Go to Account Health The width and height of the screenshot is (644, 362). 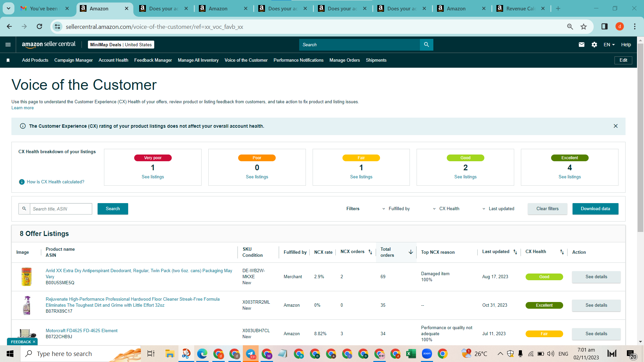coord(113,60)
